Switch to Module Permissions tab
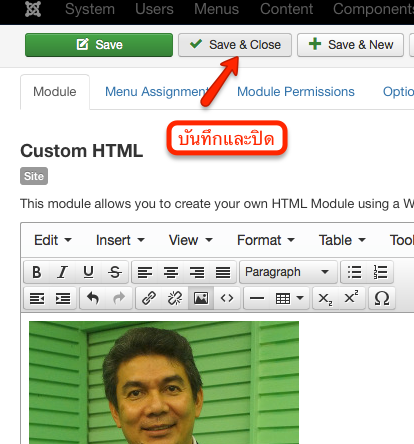414x444 pixels. tap(296, 92)
